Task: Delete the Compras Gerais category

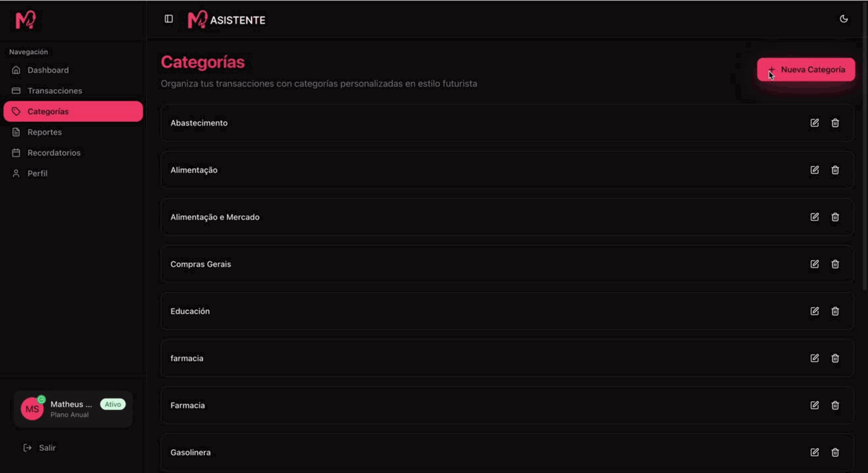Action: pos(835,264)
